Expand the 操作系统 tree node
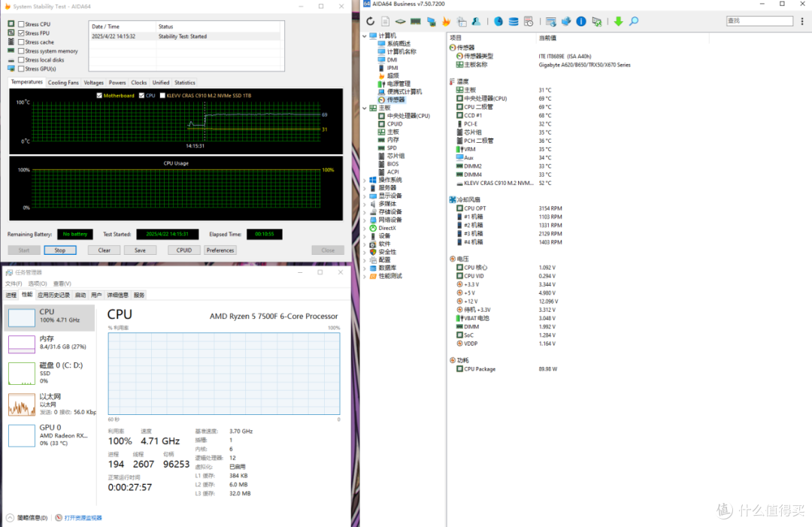 pos(365,180)
